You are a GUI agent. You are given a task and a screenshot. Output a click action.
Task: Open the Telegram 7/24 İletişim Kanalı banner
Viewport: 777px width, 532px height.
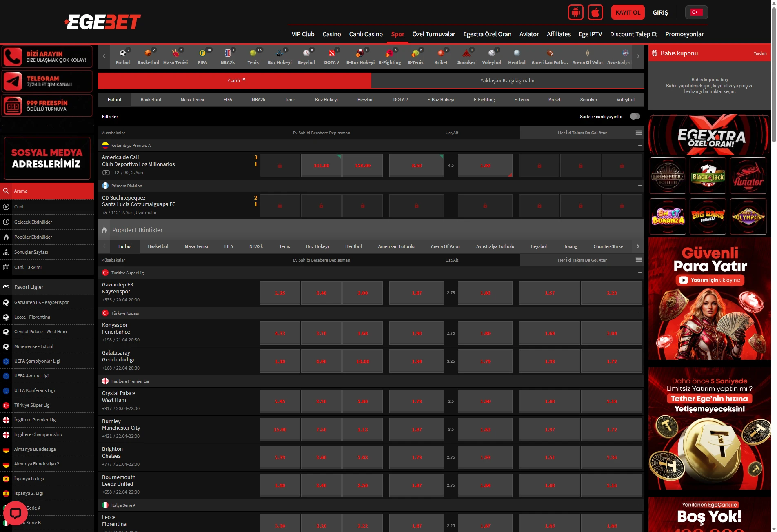click(47, 81)
